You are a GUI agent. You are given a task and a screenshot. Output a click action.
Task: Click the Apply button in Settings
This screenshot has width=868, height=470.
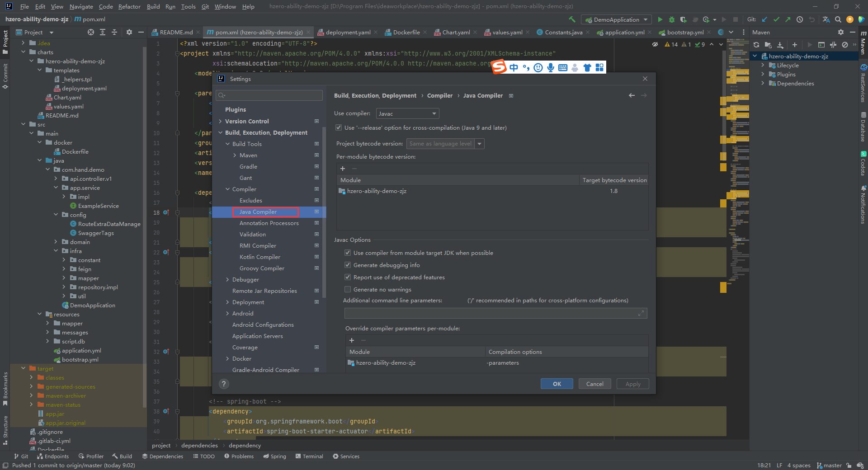(633, 384)
